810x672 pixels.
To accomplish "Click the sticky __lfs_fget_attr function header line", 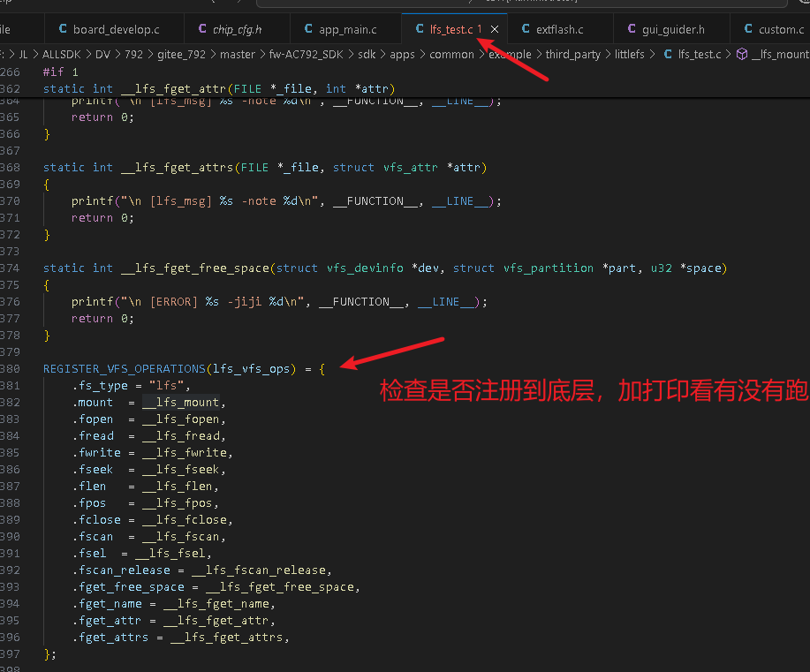I will 219,89.
